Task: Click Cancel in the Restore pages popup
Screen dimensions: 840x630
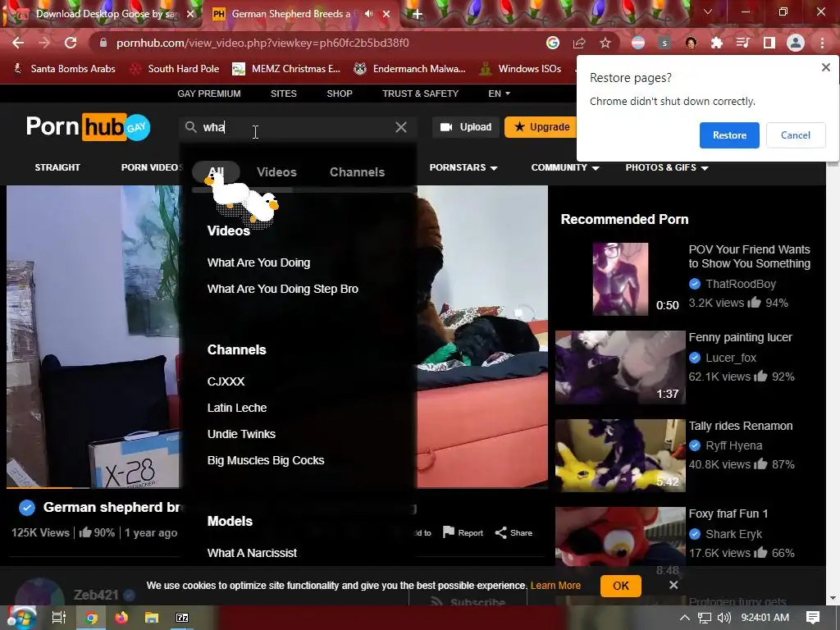Action: (796, 135)
